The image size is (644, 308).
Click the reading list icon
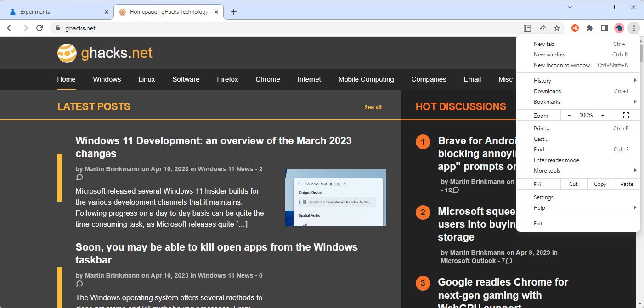[x=527, y=28]
